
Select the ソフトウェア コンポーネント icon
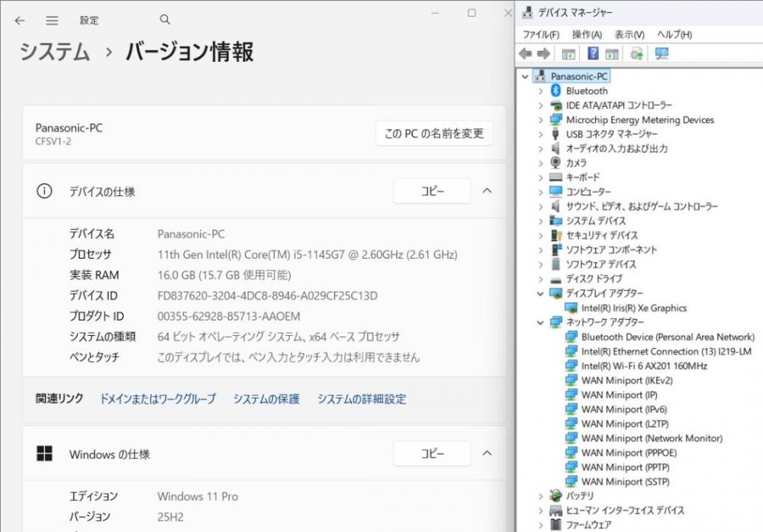(556, 250)
